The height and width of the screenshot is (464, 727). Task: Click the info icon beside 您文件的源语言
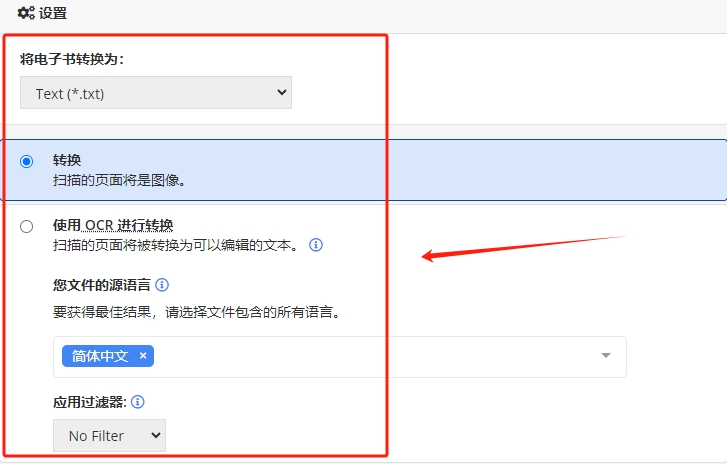click(x=162, y=285)
